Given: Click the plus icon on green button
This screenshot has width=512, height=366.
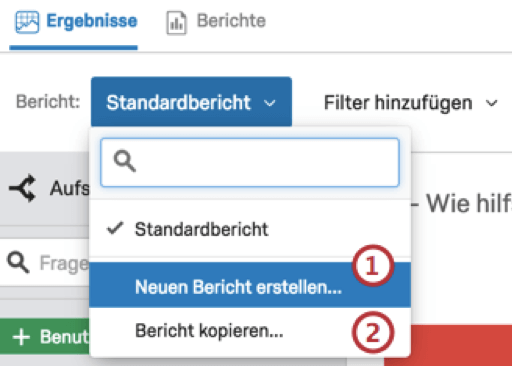Looking at the screenshot, I should click(21, 337).
